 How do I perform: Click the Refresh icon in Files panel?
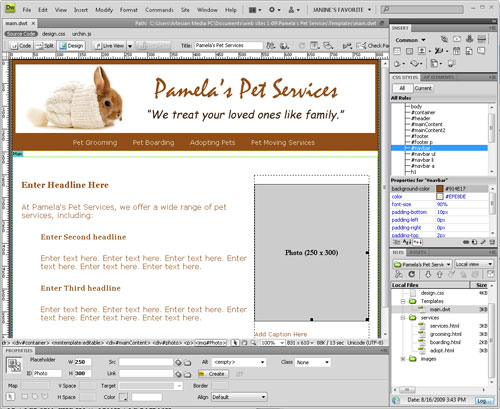[412, 274]
